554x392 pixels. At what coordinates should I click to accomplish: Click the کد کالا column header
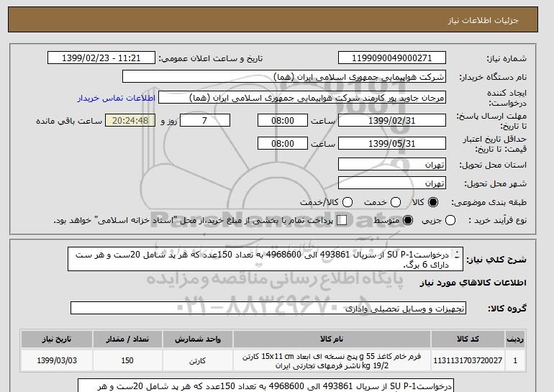pos(468,339)
